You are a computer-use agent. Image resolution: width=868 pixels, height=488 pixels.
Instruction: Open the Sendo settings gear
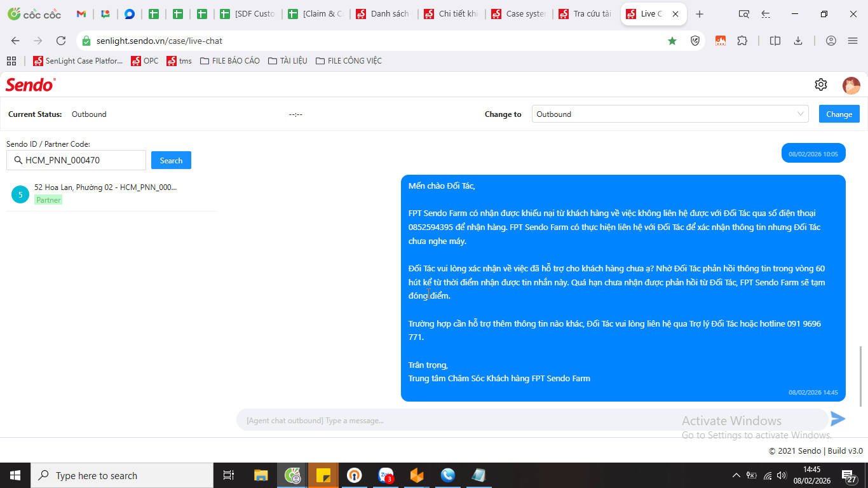(x=821, y=85)
